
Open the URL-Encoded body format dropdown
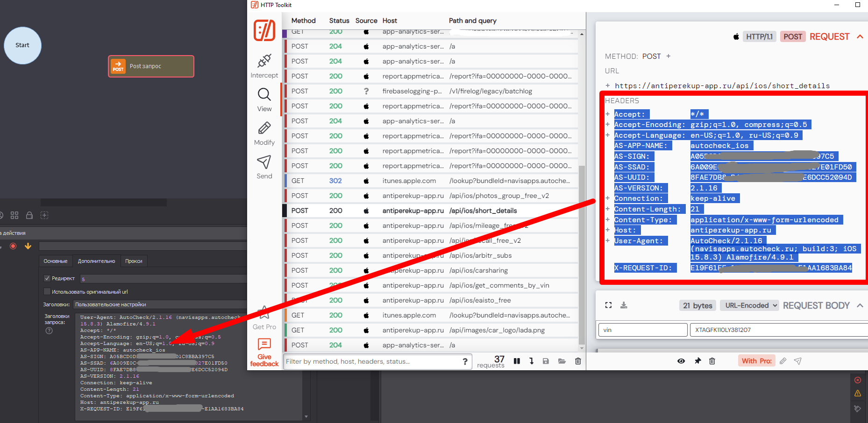tap(749, 305)
